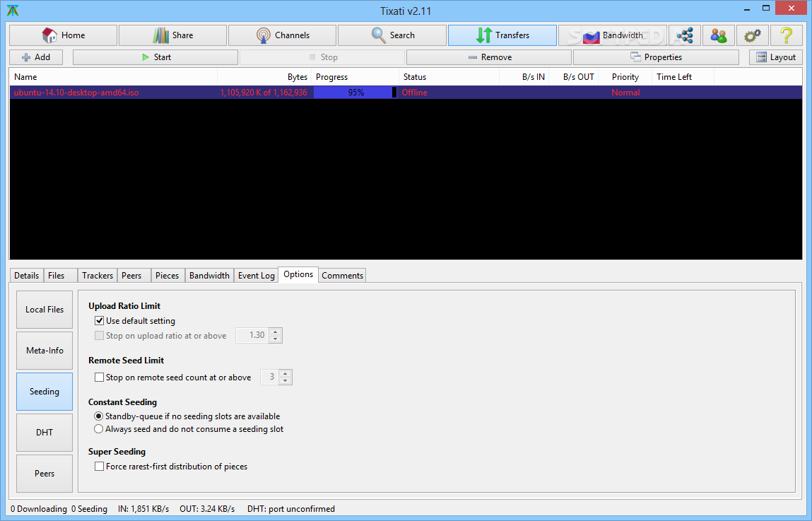The image size is (812, 521).
Task: Switch to the lower Bandwidth tab
Action: point(209,275)
